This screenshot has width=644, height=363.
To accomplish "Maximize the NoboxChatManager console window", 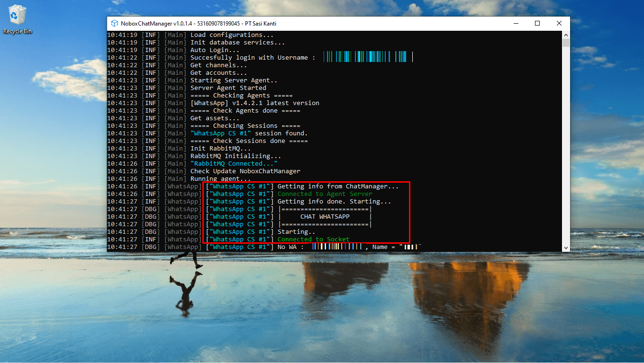I will [537, 23].
